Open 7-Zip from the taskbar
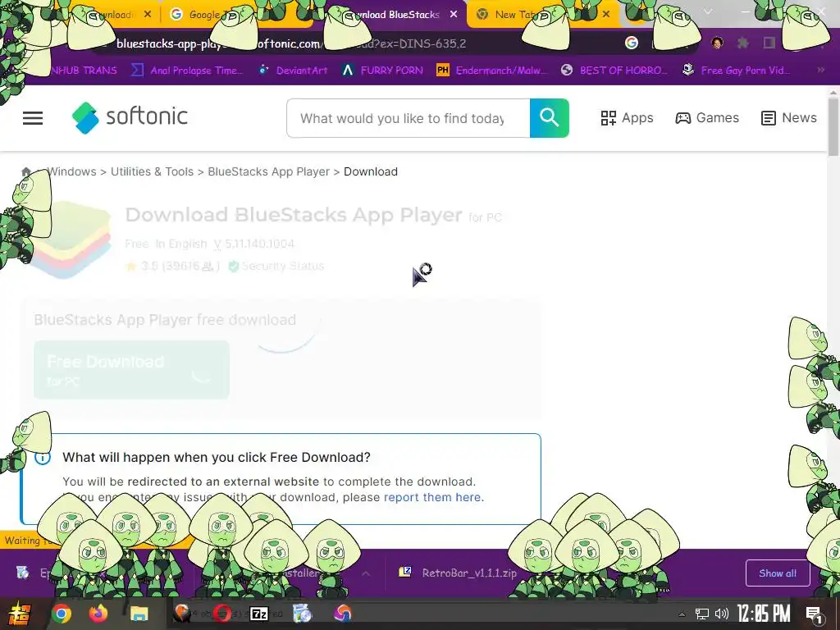This screenshot has height=630, width=840. 259,614
